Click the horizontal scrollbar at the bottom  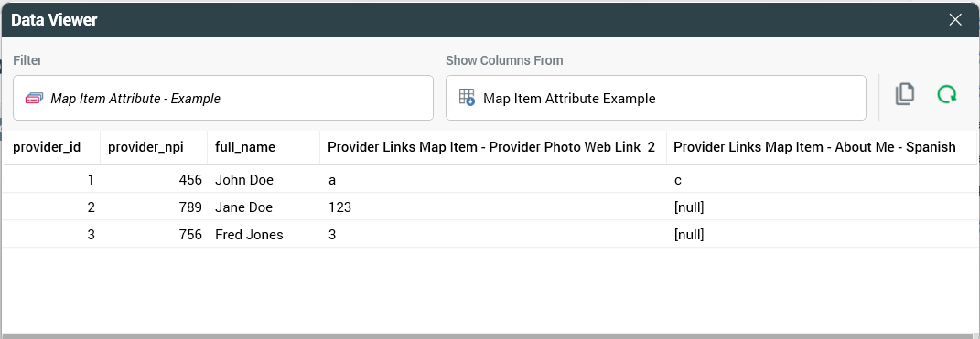[x=490, y=336]
